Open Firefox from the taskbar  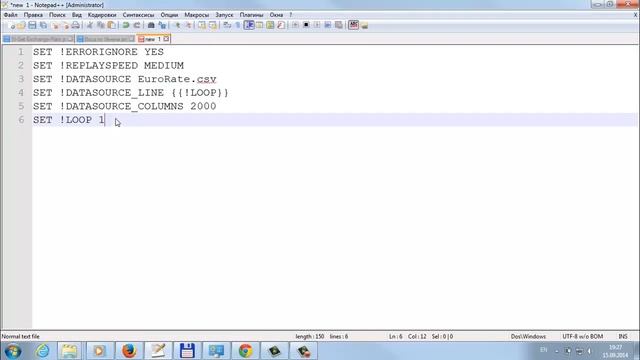[129, 351]
